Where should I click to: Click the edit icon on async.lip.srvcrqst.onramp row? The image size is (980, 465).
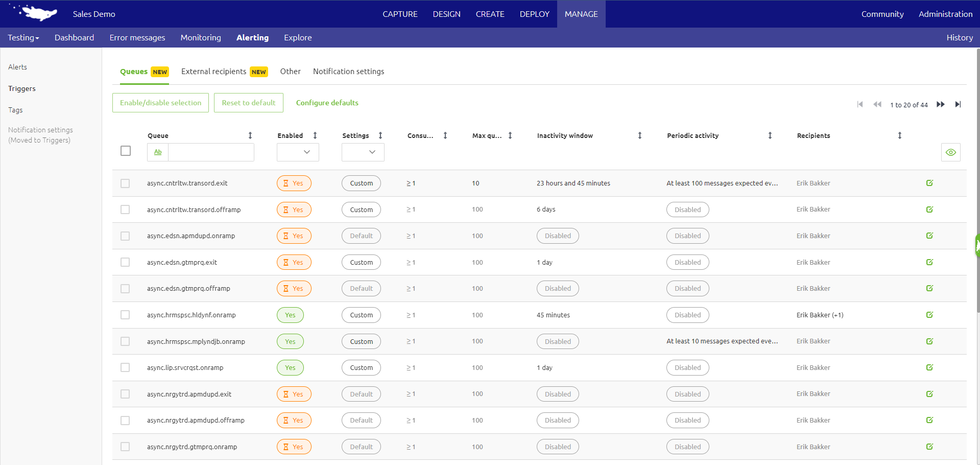pos(929,367)
